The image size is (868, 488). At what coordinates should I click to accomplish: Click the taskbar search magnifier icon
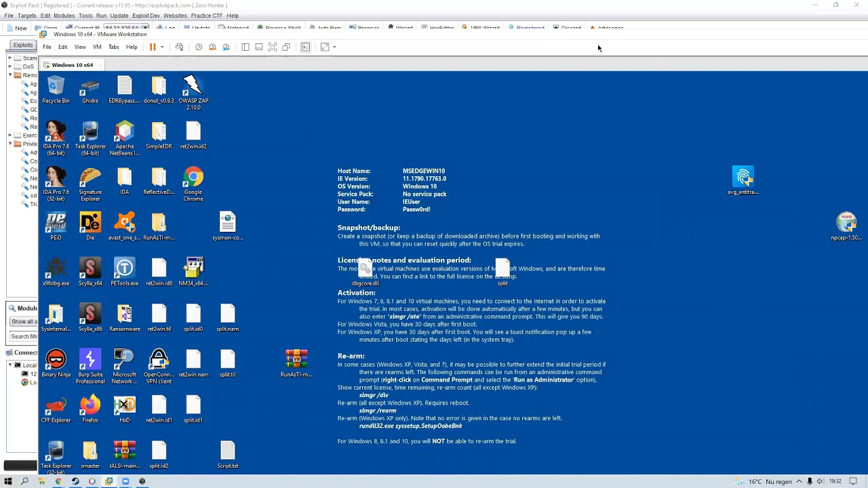click(24, 481)
